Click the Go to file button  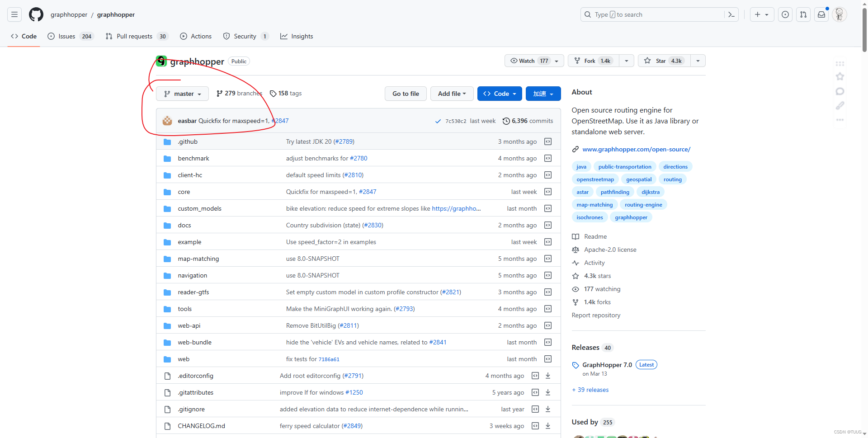pos(406,94)
